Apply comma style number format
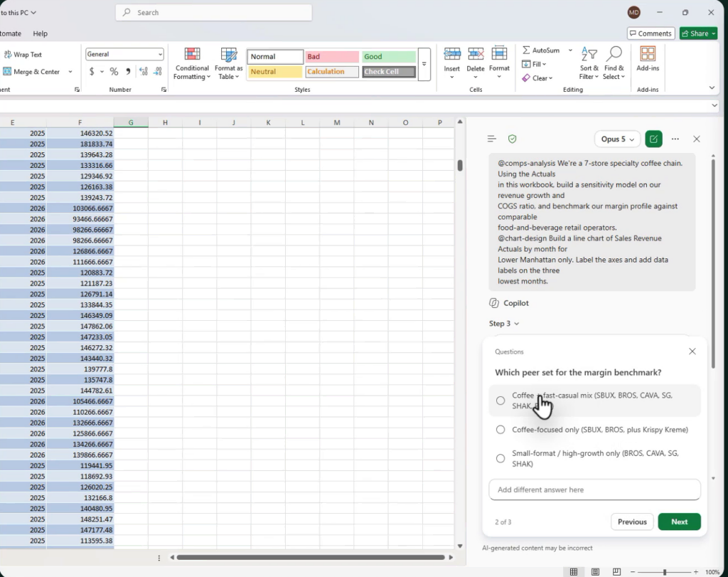Image resolution: width=728 pixels, height=577 pixels. pos(128,72)
